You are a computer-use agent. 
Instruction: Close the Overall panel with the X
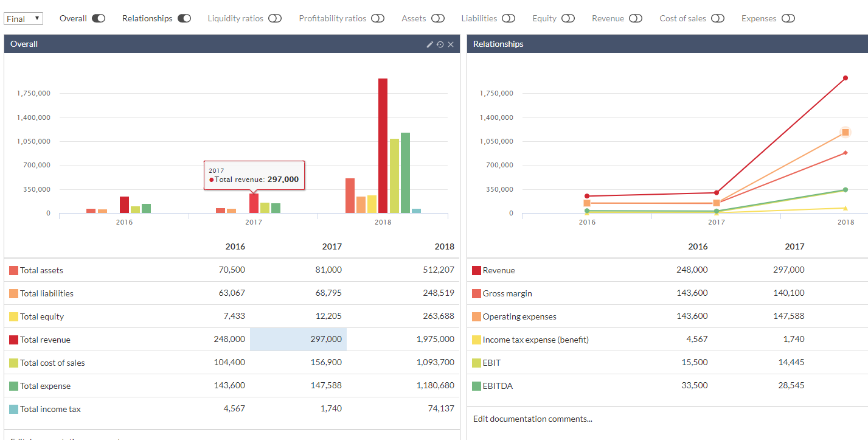coord(451,44)
